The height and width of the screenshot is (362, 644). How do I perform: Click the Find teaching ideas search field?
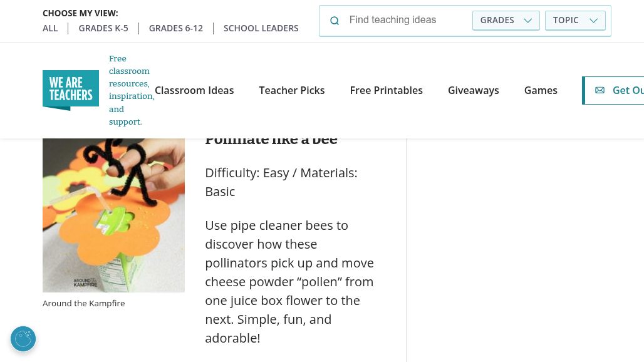(404, 20)
